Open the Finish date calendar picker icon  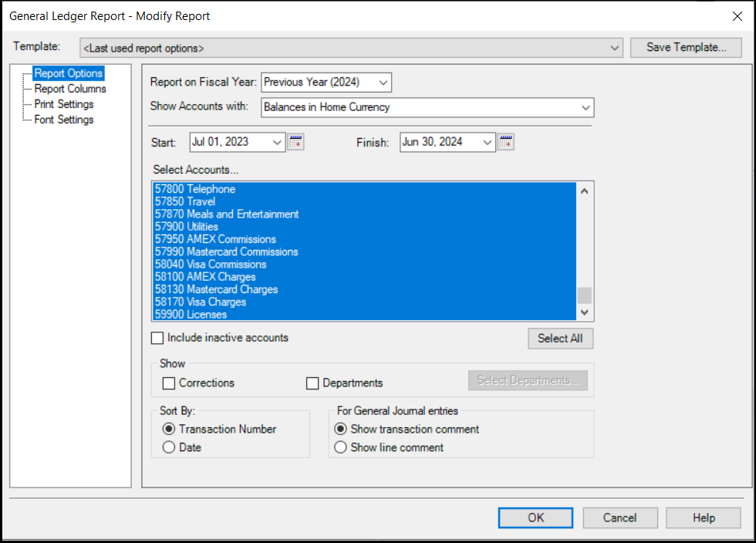click(x=506, y=142)
